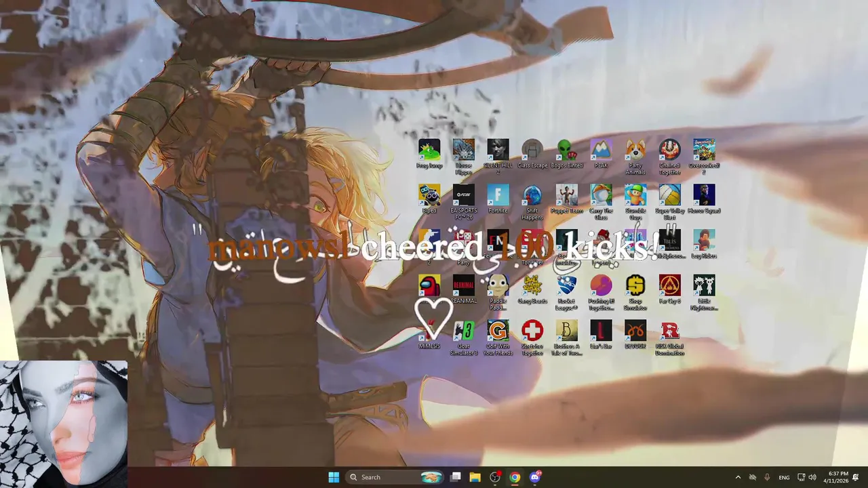868x488 pixels.
Task: Select the Among Us crewmate shortcut
Action: coord(429,286)
